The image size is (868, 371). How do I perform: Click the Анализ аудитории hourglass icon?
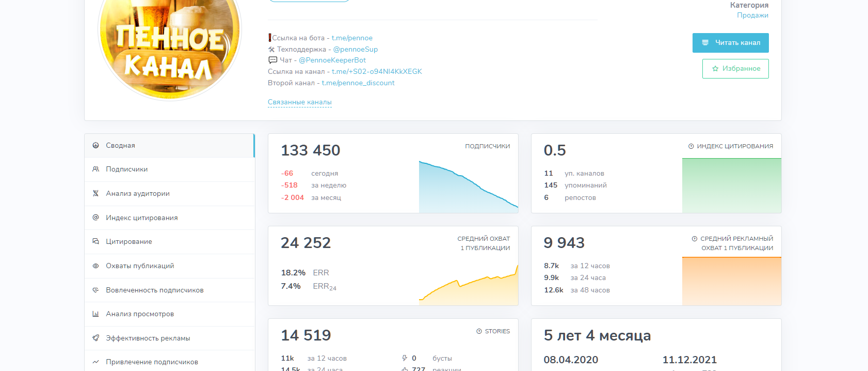tap(95, 193)
